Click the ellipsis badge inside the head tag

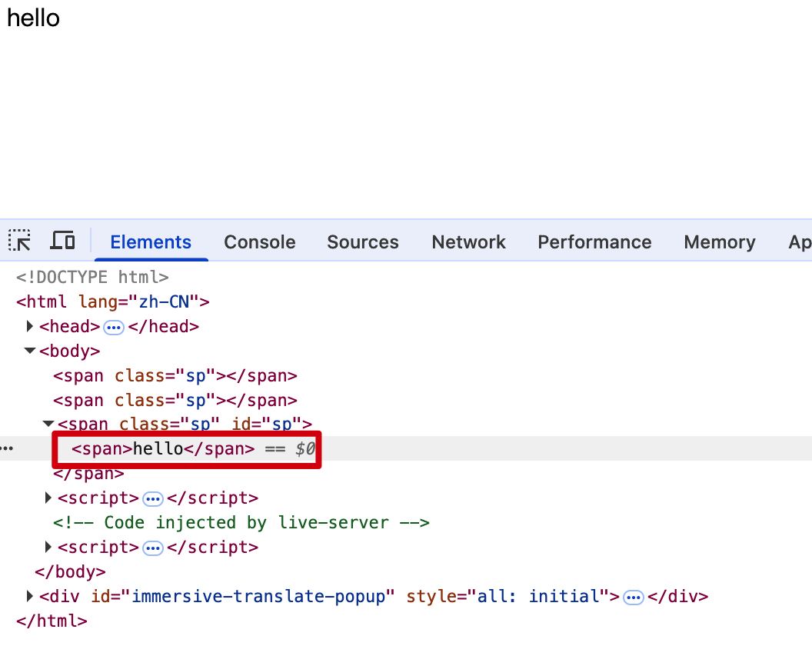[114, 327]
